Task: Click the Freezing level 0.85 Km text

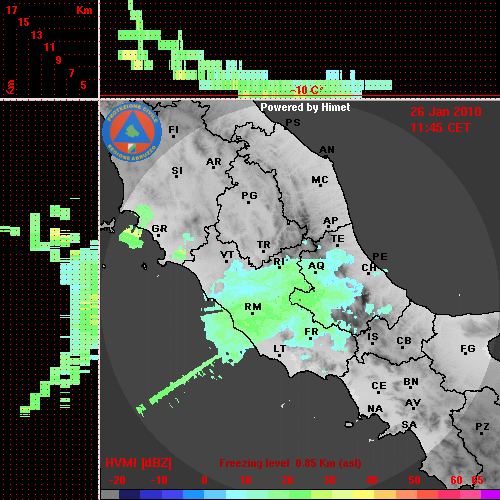Action: (x=290, y=463)
